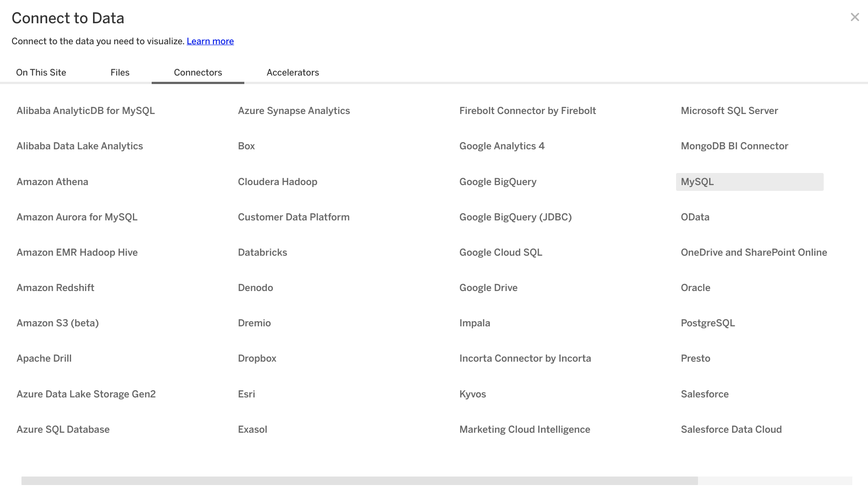Switch to the Accelerators tab
The height and width of the screenshot is (498, 868).
293,72
